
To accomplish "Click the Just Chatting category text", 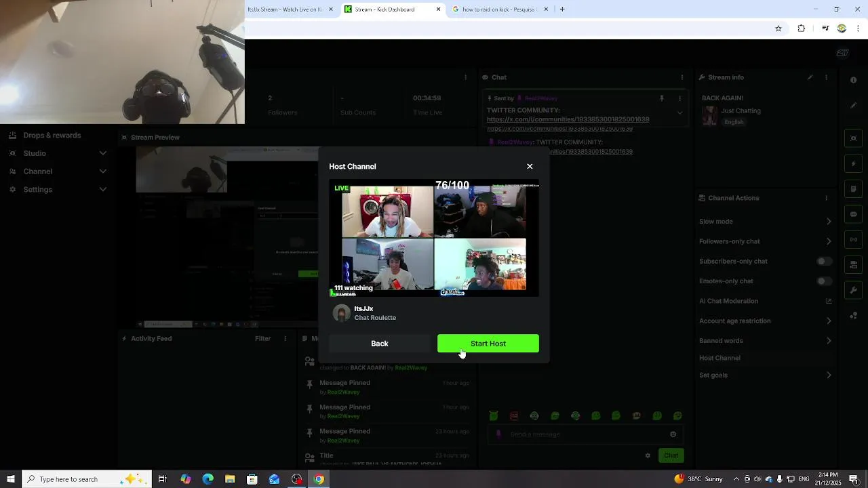I will [741, 110].
